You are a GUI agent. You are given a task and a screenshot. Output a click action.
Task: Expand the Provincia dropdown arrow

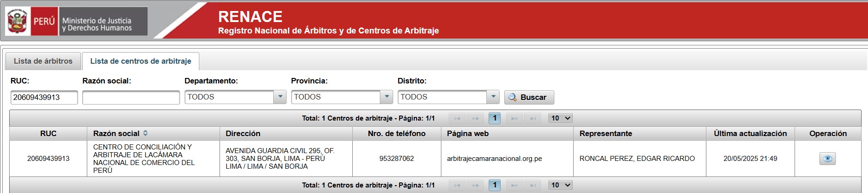coord(387,97)
